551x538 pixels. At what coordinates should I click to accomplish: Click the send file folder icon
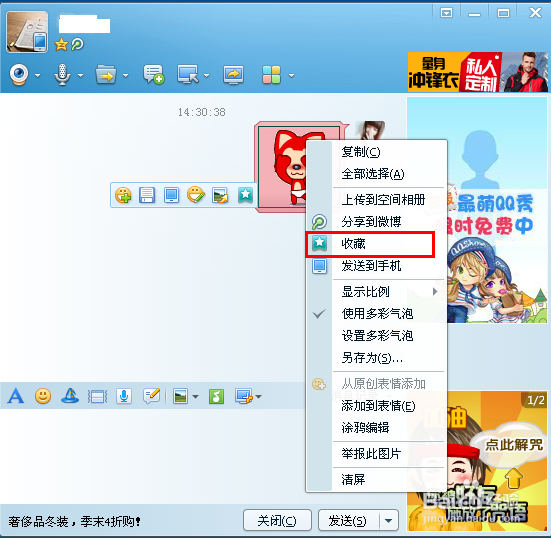tap(106, 74)
